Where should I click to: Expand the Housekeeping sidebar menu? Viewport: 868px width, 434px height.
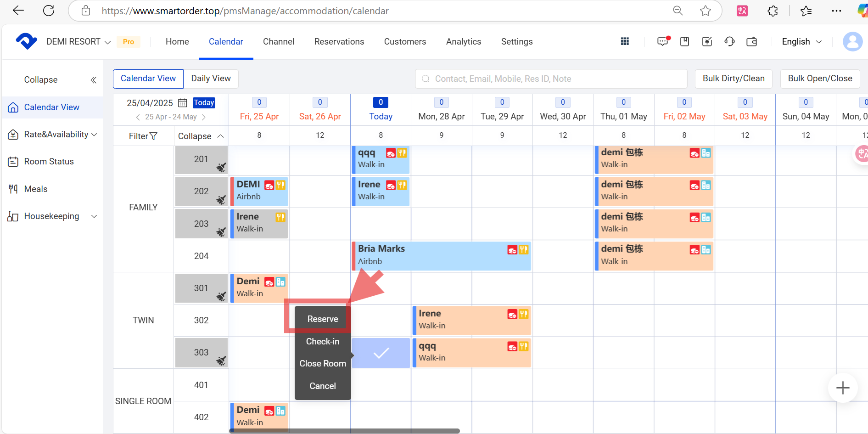52,216
